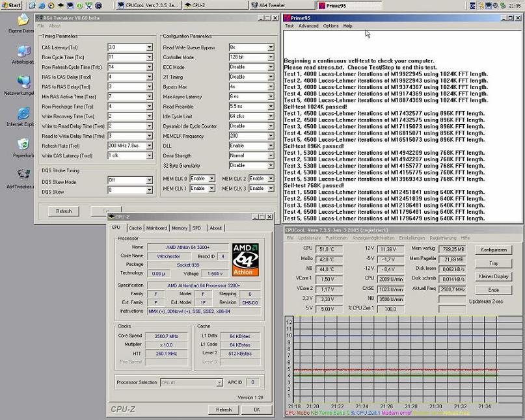Click the Tray button in CPUCool
525x420 pixels.
(494, 263)
